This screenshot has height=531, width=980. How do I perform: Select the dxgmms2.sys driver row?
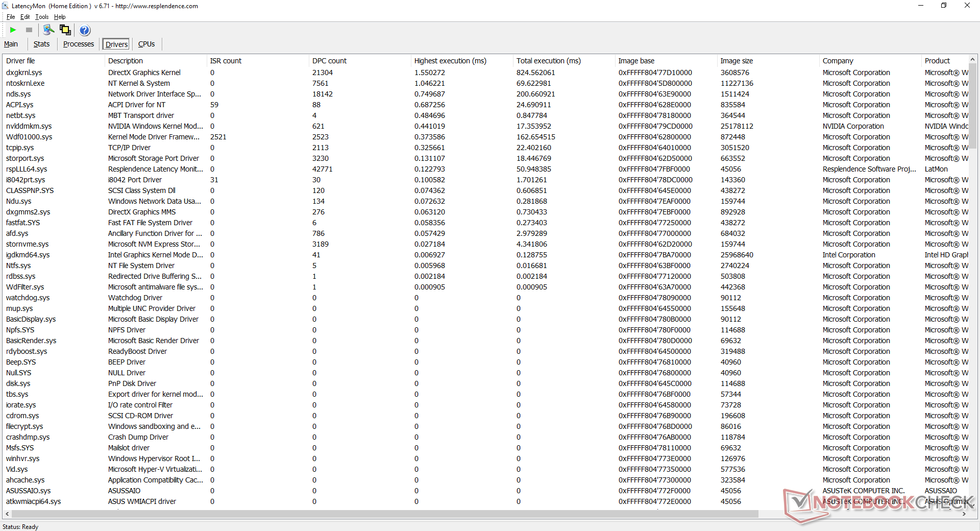click(486, 212)
